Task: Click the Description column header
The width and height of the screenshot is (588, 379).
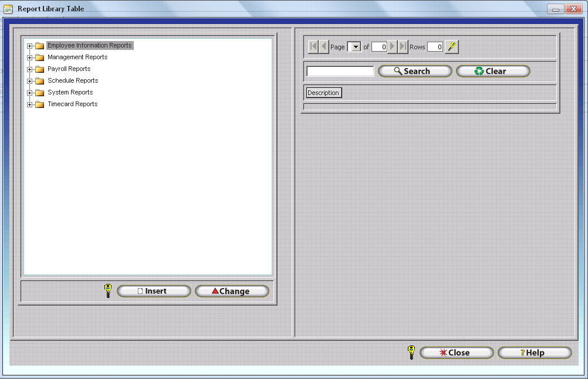Action: (x=323, y=93)
